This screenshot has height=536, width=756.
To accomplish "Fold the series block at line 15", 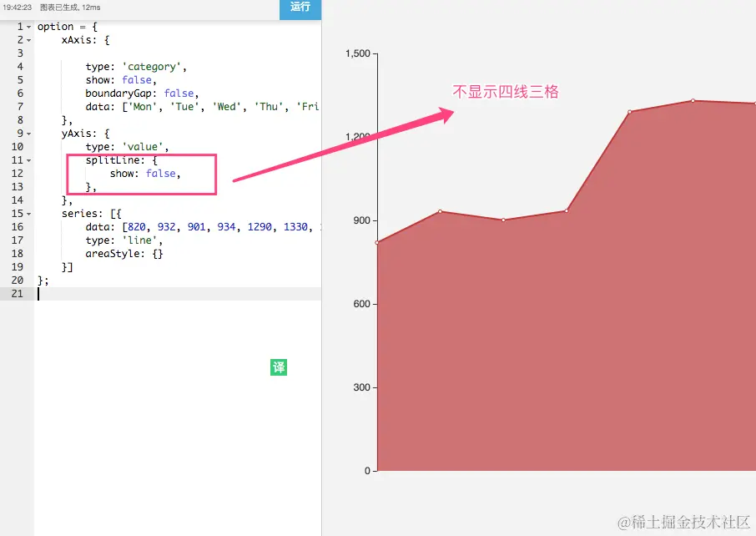I will 29,214.
